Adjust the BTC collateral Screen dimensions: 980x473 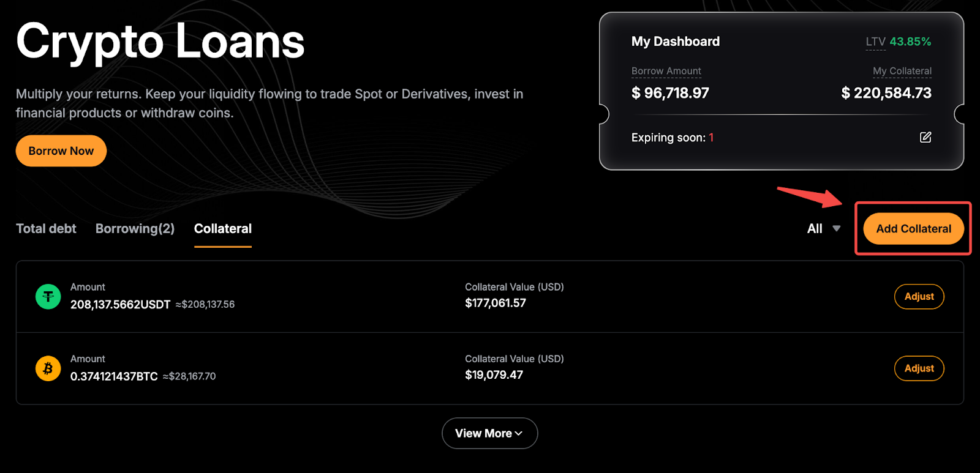click(919, 368)
